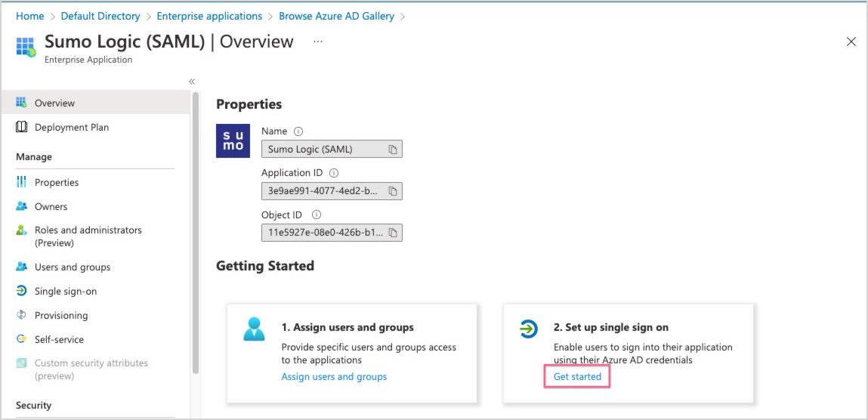Click the Application ID text field
The image size is (868, 420).
pos(323,191)
